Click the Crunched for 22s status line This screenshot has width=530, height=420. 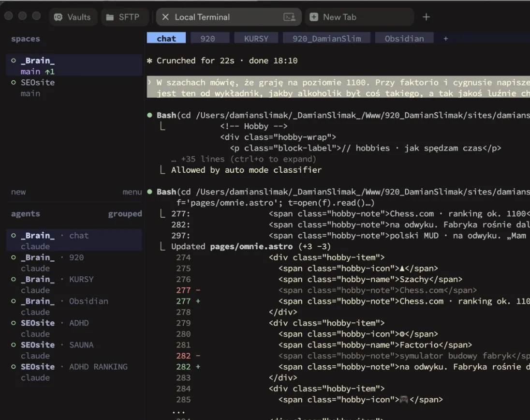pyautogui.click(x=222, y=60)
